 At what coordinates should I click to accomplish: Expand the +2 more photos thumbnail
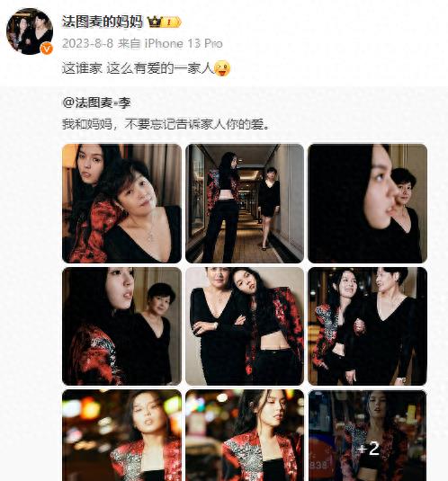(367, 435)
